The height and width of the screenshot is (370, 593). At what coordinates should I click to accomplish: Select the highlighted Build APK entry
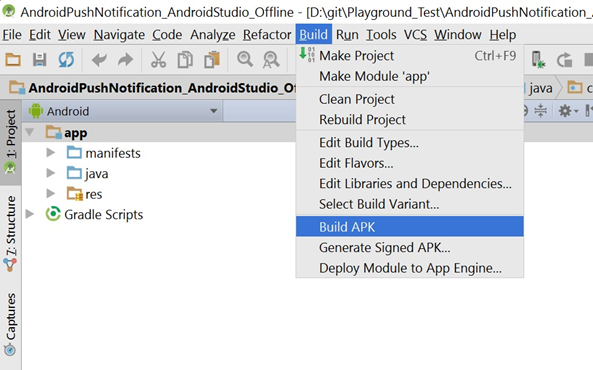pyautogui.click(x=410, y=227)
